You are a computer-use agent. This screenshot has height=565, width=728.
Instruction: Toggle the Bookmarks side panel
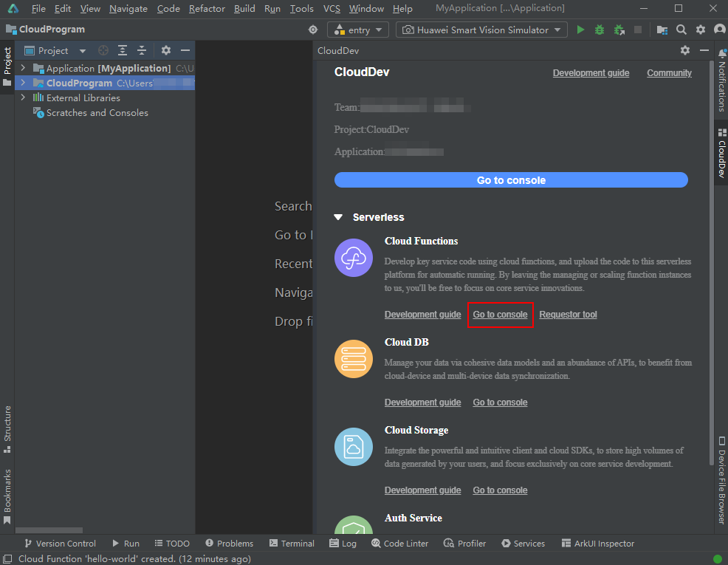pos(7,496)
